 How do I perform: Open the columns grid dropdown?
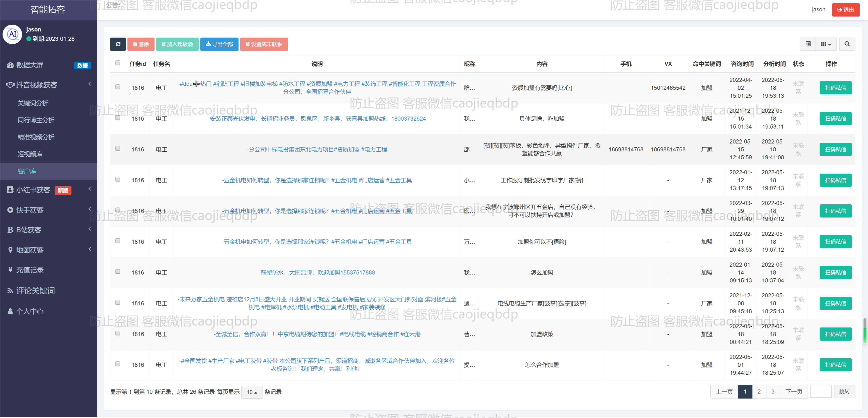(x=826, y=44)
